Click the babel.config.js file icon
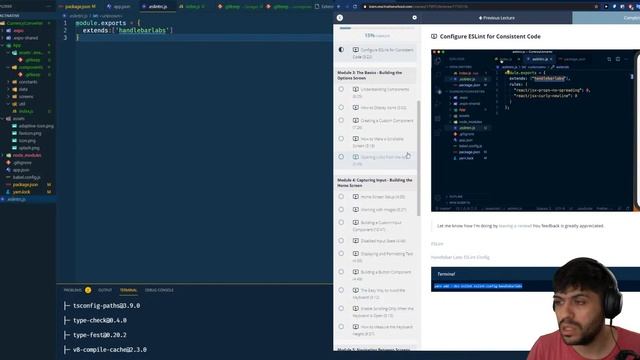This screenshot has width=640, height=360. click(8, 177)
